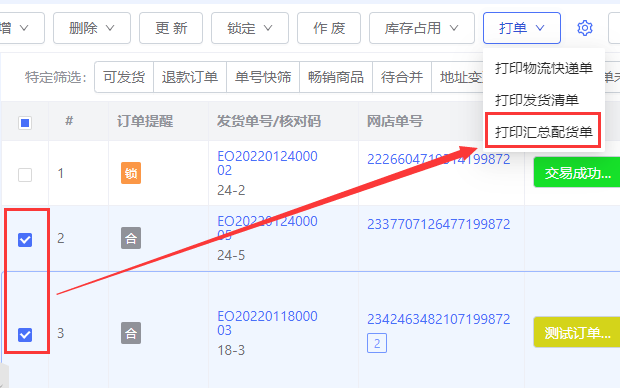
Task: Click the verification code 18-3
Action: point(231,350)
